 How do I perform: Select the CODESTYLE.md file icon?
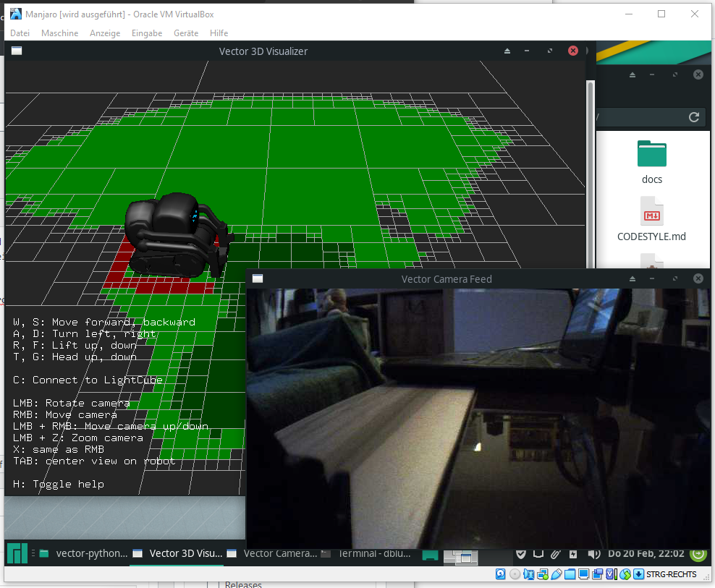pos(651,211)
